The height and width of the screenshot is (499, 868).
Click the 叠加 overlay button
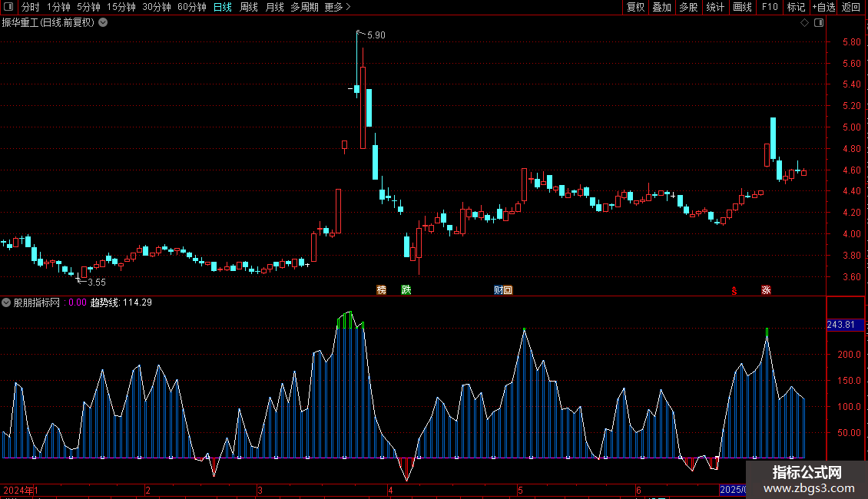click(661, 7)
